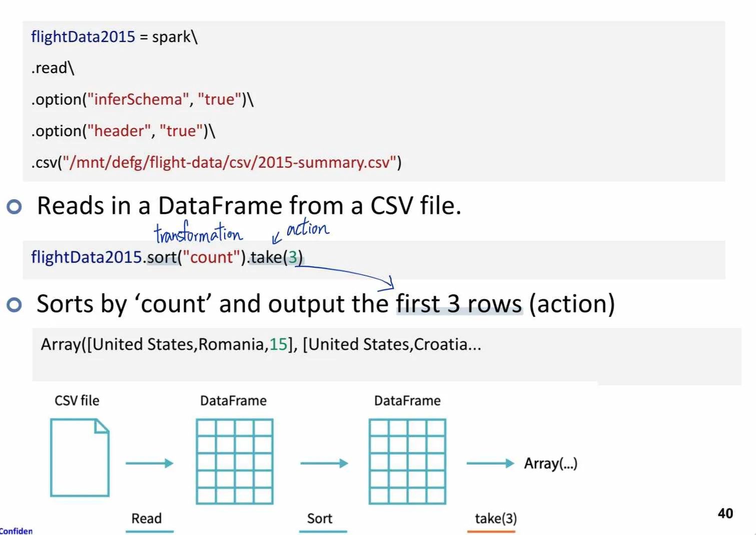Select the second DataFrame grid icon

coord(407,461)
